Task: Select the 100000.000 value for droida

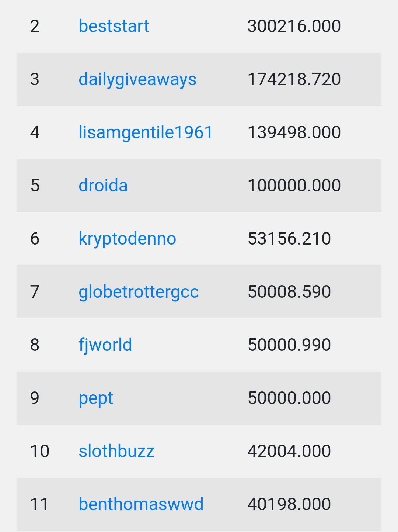Action: click(294, 186)
